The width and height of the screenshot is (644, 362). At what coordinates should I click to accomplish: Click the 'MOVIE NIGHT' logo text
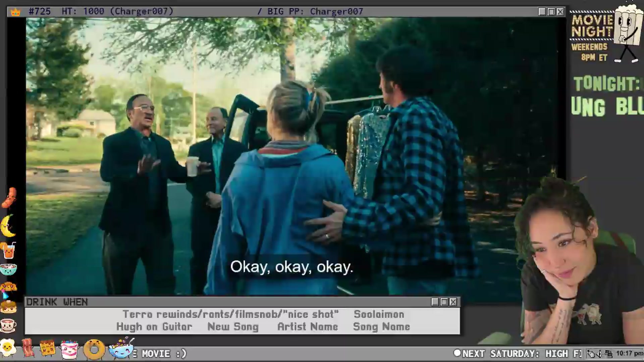tap(592, 25)
